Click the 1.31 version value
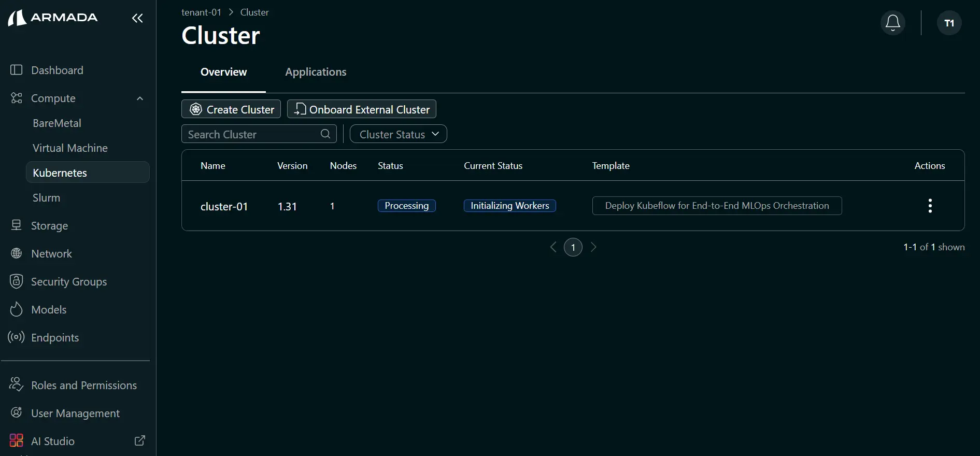Screen dimensions: 980x456 click(287, 206)
